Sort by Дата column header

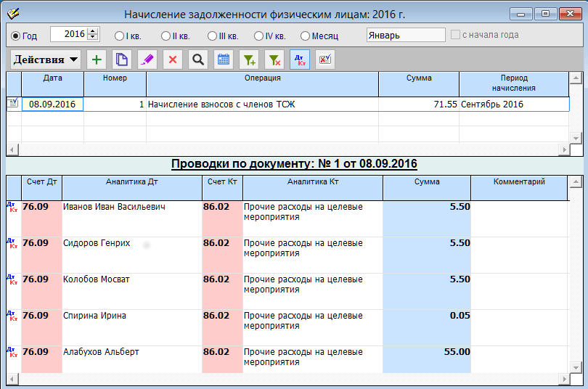coord(52,84)
